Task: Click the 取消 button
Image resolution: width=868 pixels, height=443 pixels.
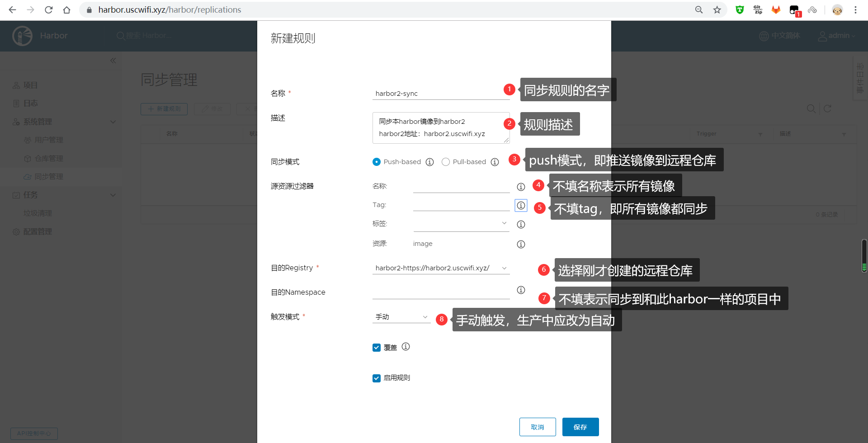Action: (538, 427)
